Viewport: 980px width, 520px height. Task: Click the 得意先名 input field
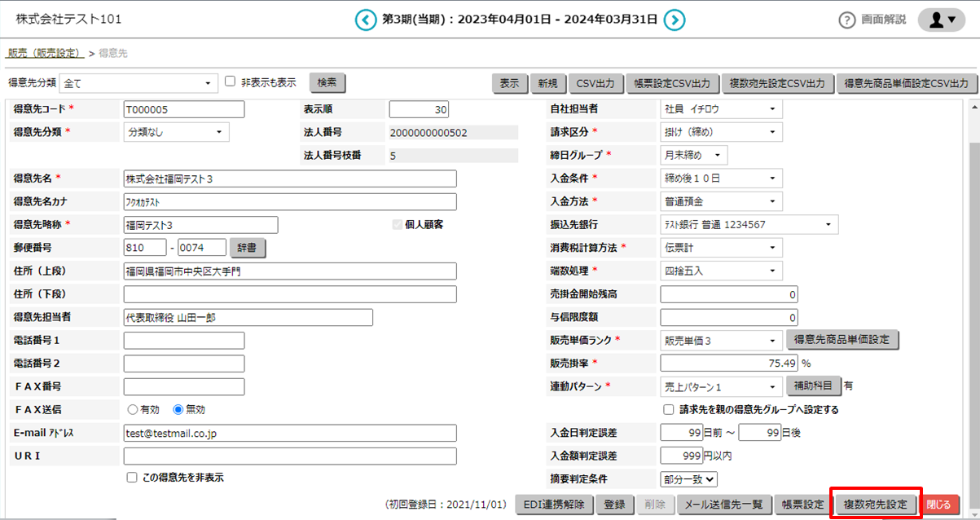pos(289,178)
